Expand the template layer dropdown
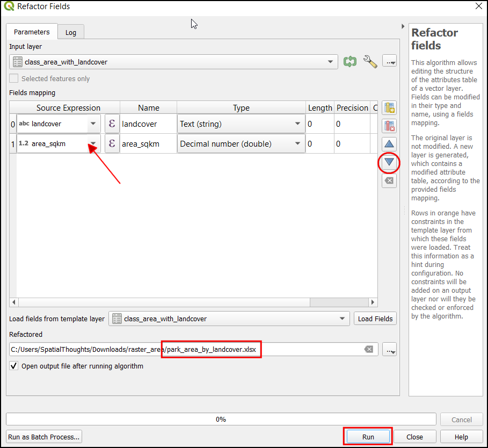Screen dimensions: 488x448 pos(342,319)
